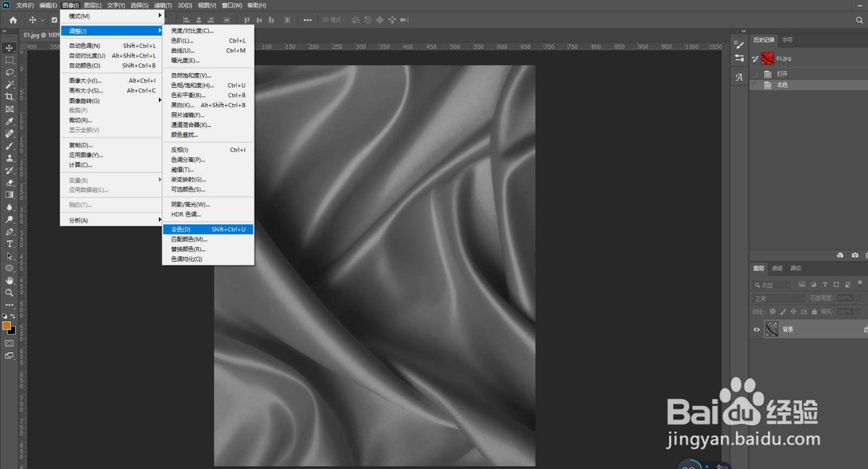Toggle lock all padlock icon

click(x=814, y=312)
